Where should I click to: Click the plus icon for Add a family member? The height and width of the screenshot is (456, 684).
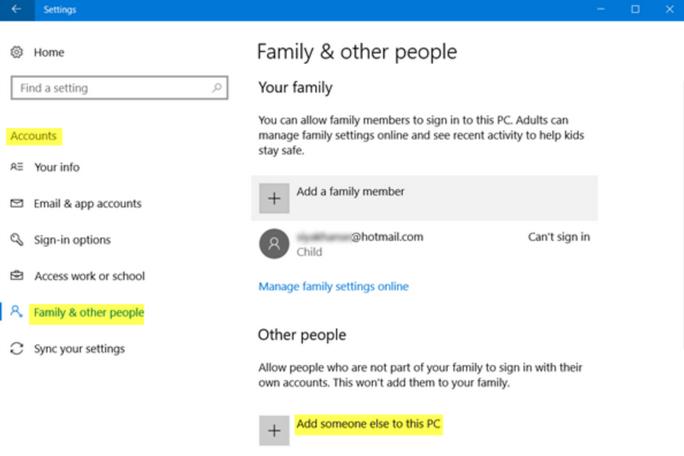click(x=274, y=198)
